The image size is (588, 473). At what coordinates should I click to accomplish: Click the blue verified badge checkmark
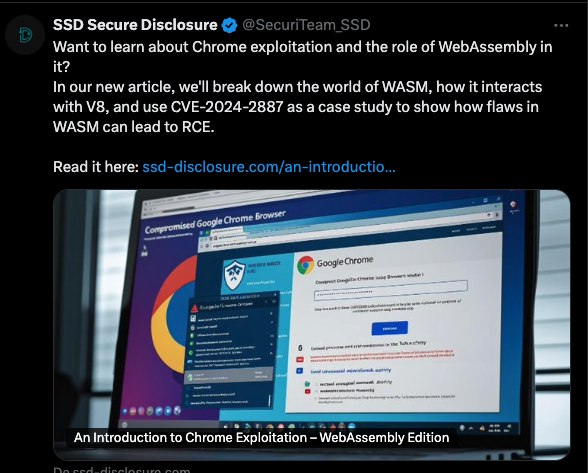(x=230, y=26)
